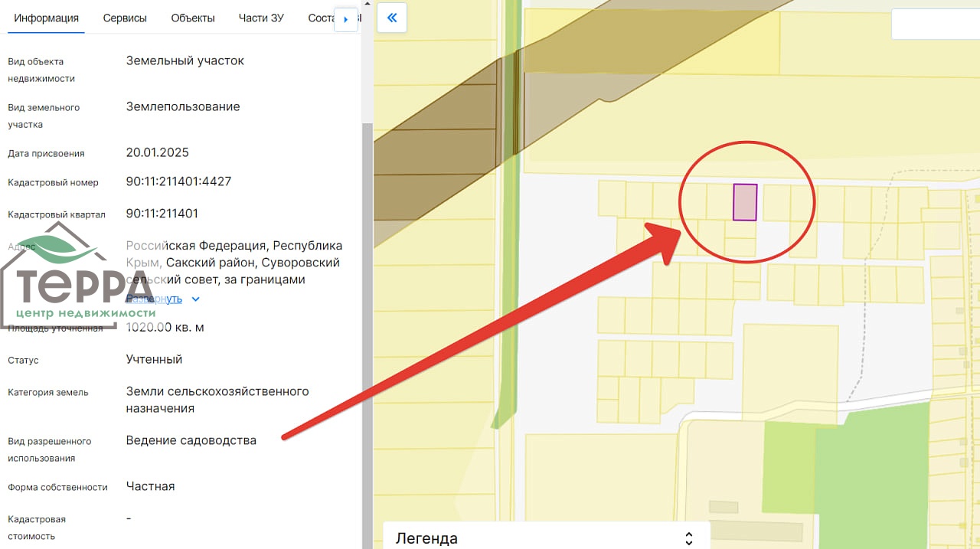Go to the Части ЗУ tab
Screen dimensions: 980x549
(x=261, y=18)
